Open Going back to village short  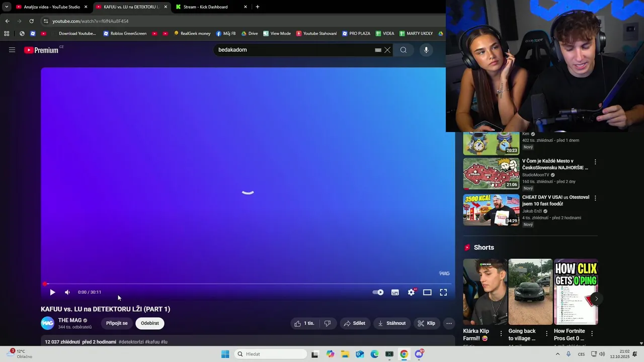pos(530,292)
